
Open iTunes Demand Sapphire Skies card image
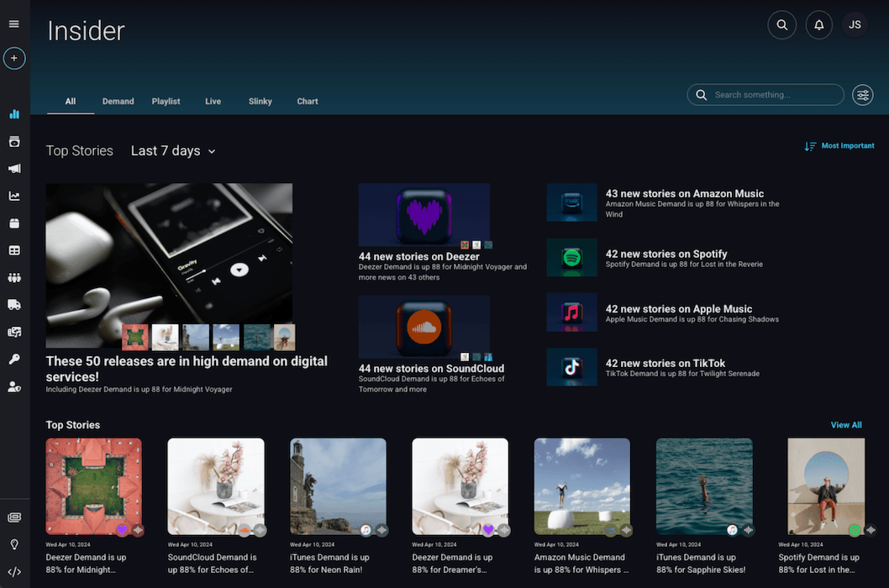[x=704, y=486]
